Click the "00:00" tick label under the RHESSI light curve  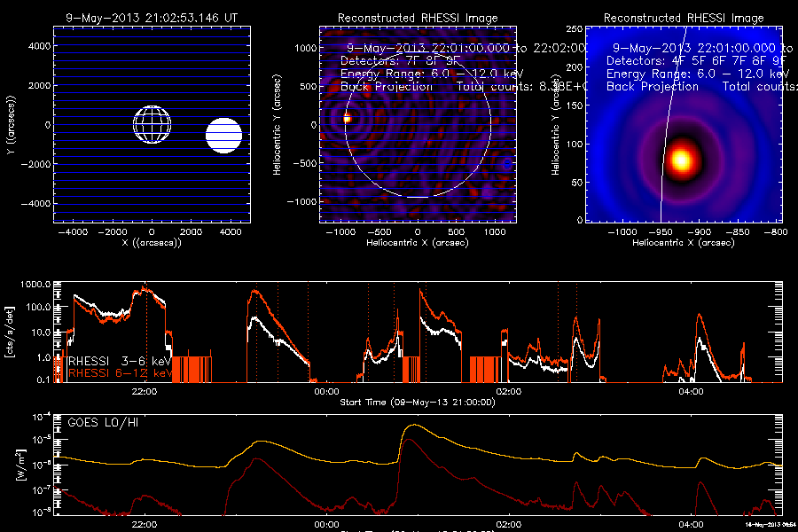(x=326, y=392)
